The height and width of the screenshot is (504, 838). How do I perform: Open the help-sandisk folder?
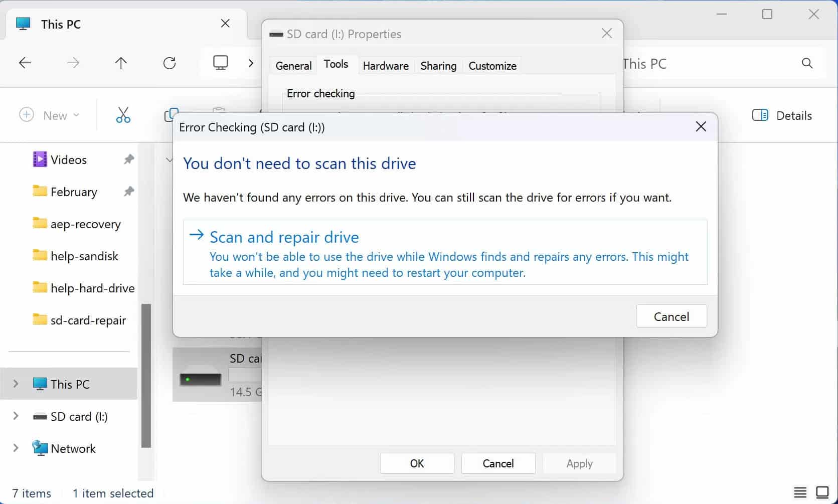coord(75,256)
